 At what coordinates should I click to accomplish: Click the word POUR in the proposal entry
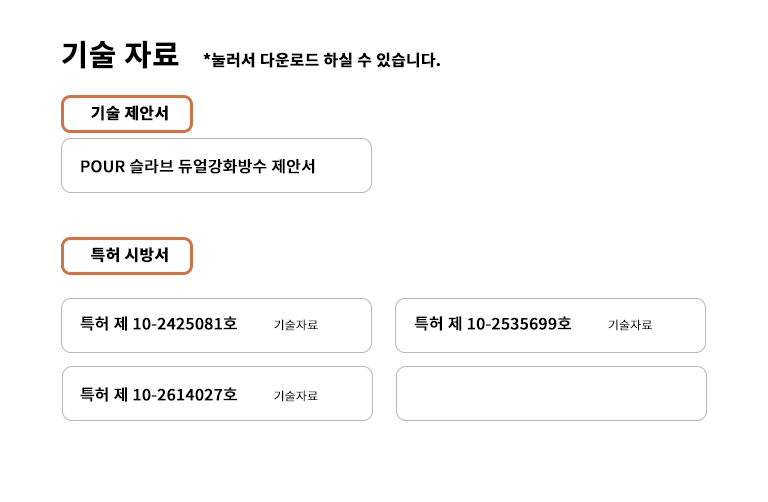point(102,166)
